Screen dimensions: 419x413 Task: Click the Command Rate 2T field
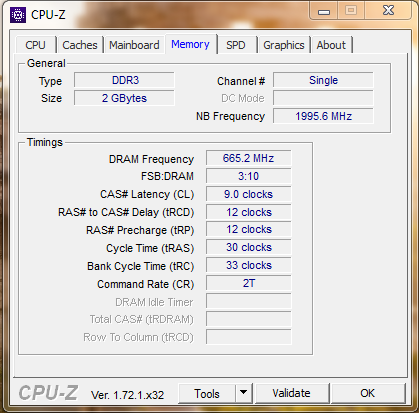click(248, 283)
